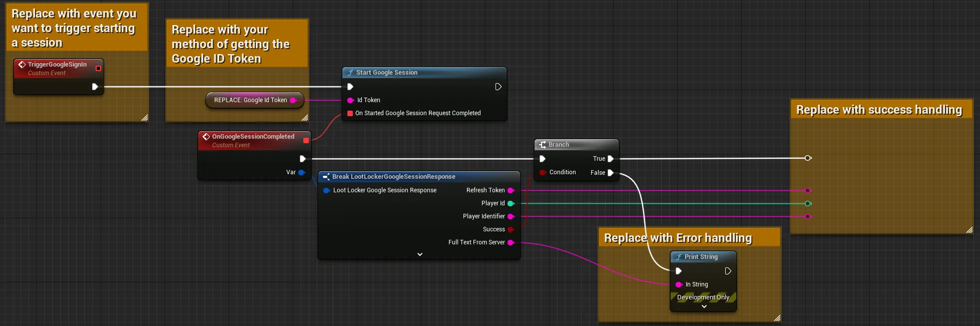The height and width of the screenshot is (326, 980).
Task: Click the Success boolean output pin
Action: tap(511, 229)
